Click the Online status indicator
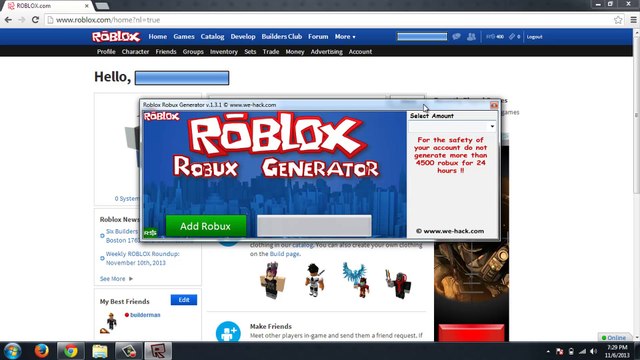The height and width of the screenshot is (360, 640). point(613,338)
